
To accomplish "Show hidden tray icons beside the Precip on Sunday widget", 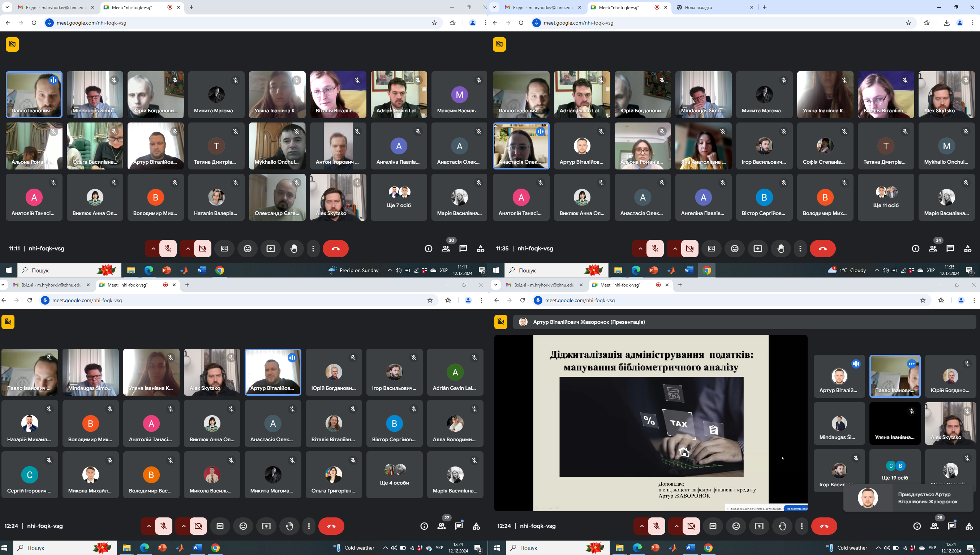I will (x=390, y=270).
